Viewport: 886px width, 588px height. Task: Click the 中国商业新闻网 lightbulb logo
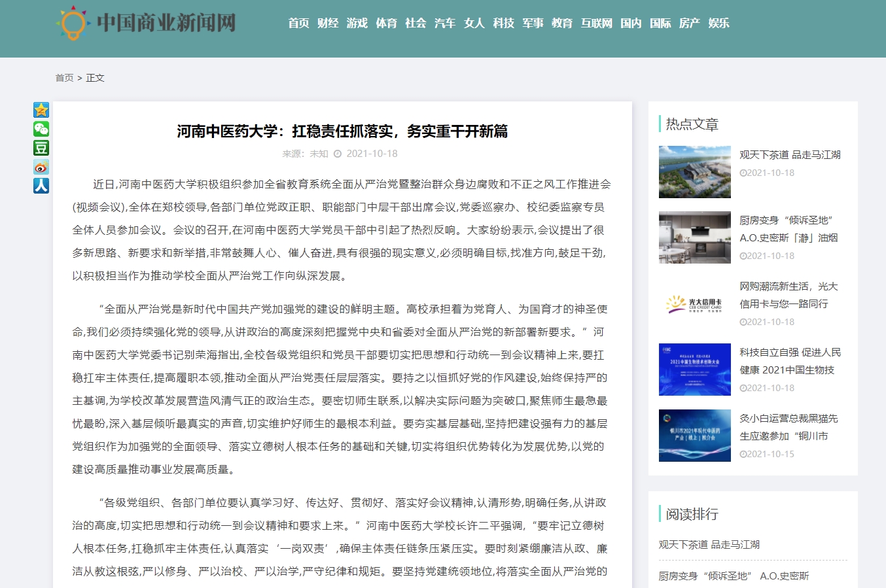72,23
